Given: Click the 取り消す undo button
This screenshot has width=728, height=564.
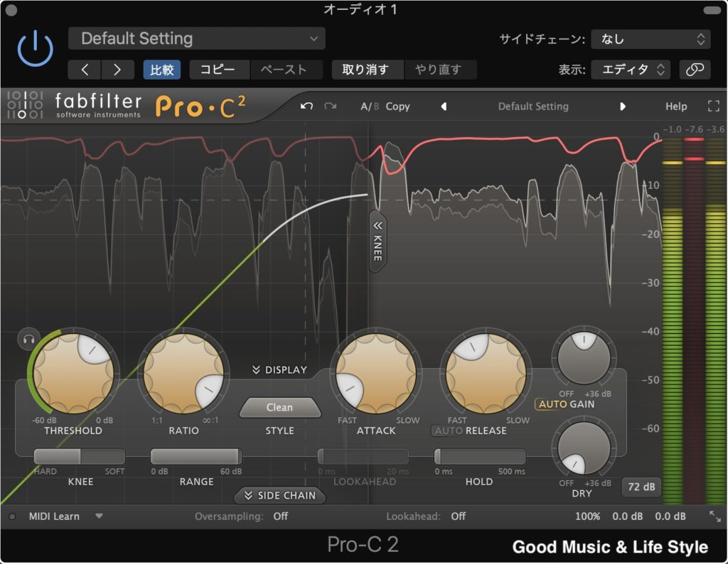Looking at the screenshot, I should (x=368, y=70).
